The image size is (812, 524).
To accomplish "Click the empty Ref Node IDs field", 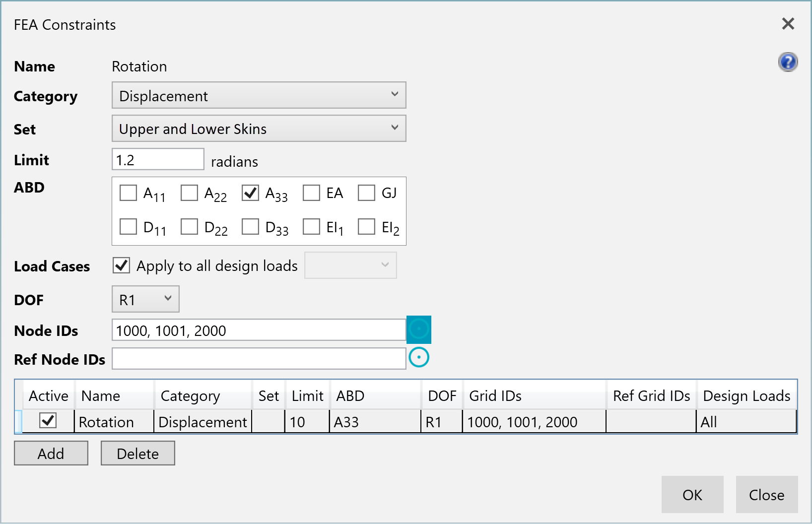I will click(259, 359).
